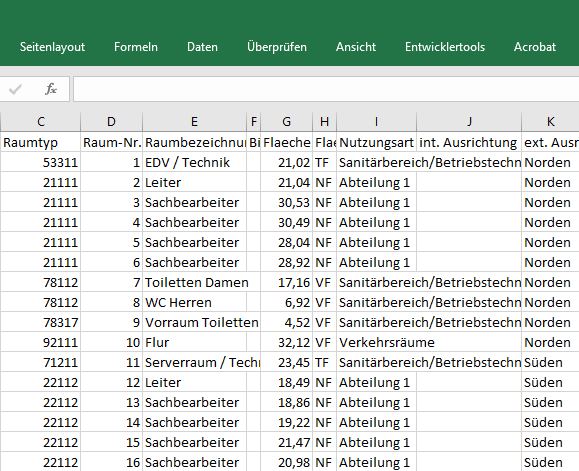The height and width of the screenshot is (471, 579).
Task: Select the area cell 30,53
Action: click(287, 202)
